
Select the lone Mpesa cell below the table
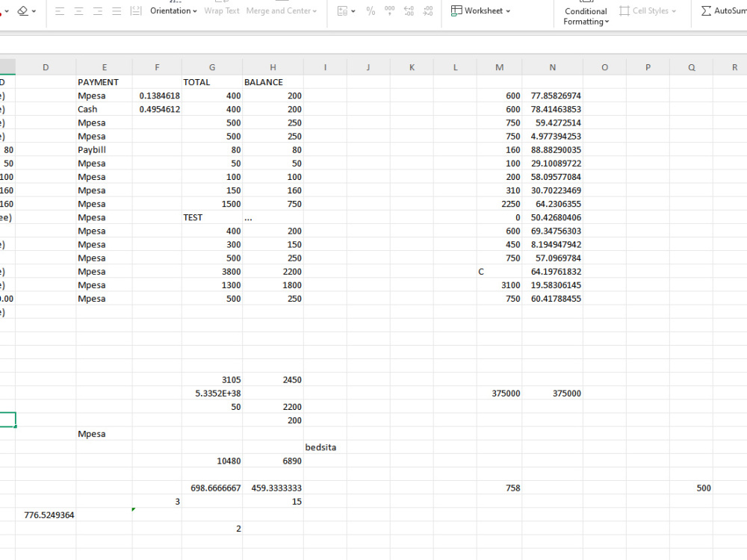pos(105,434)
